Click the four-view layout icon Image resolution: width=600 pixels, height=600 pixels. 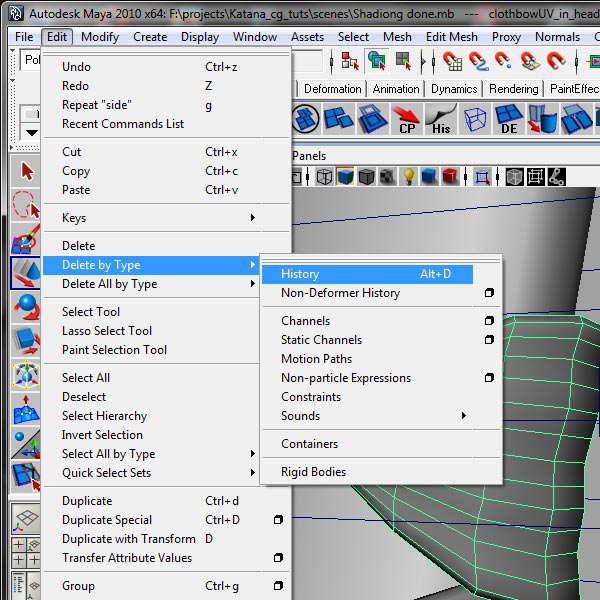tap(26, 552)
